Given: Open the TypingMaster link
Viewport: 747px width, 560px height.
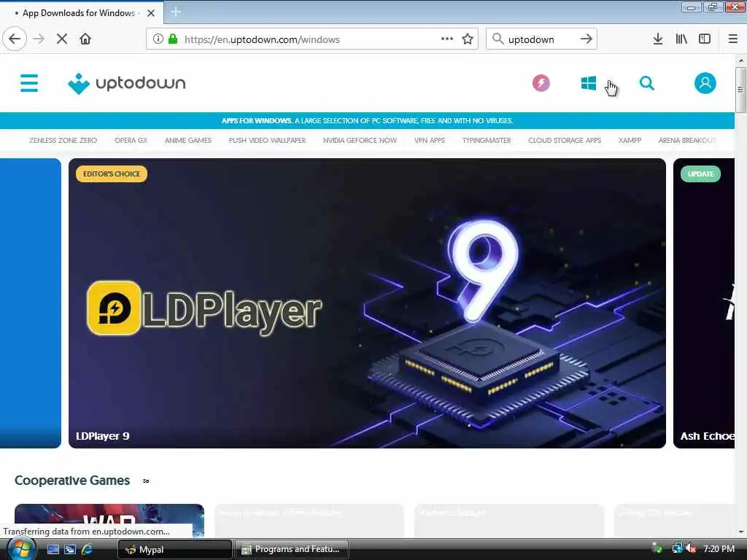Looking at the screenshot, I should tap(487, 141).
